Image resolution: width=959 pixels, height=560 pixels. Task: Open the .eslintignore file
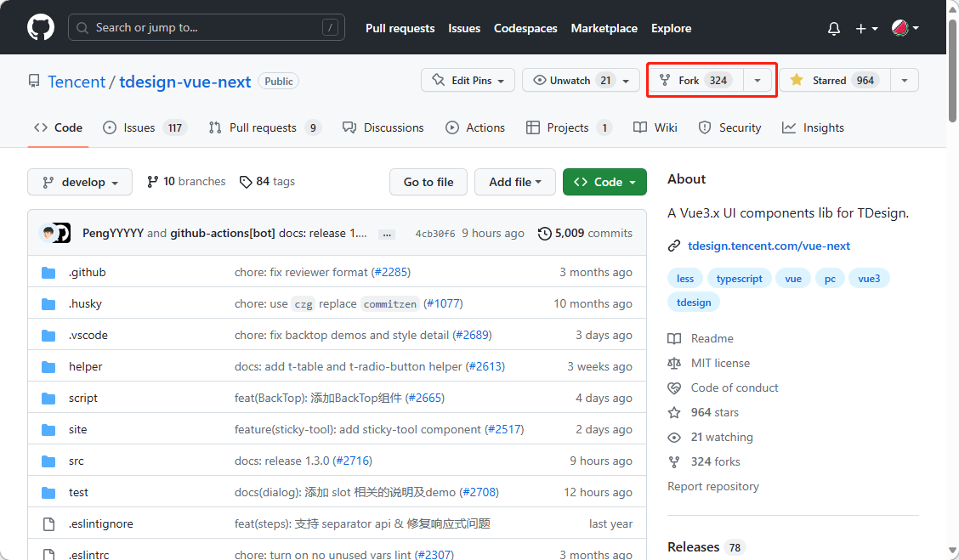click(101, 524)
